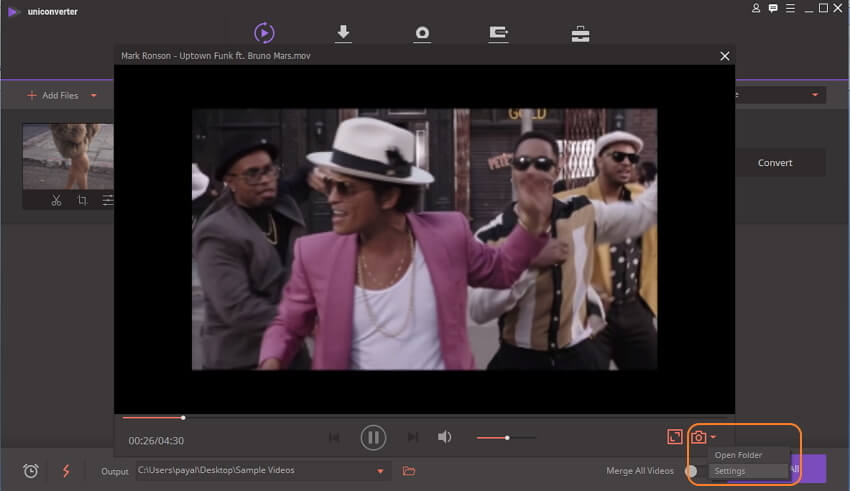Click the effects adjust icon under thumbnail
Image resolution: width=850 pixels, height=491 pixels.
click(108, 201)
